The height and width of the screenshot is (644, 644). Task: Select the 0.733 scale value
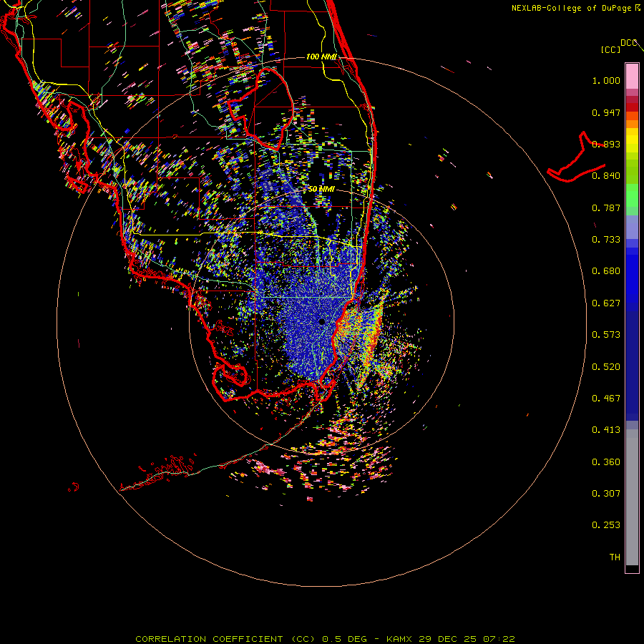click(x=606, y=240)
